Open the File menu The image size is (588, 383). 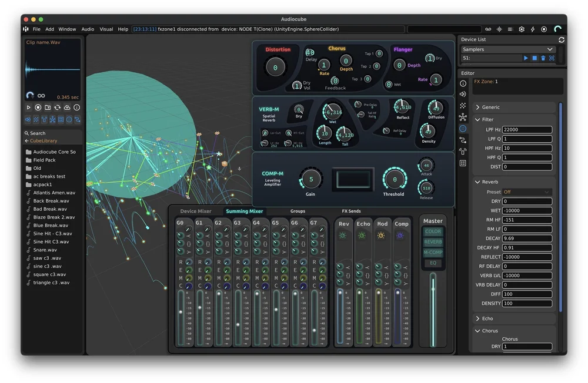[x=36, y=29]
